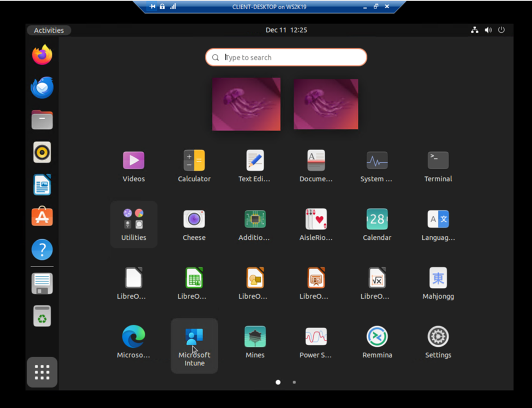The image size is (532, 408).
Task: Open the blank-document LibreOffice start center icon
Action: [x=133, y=283]
